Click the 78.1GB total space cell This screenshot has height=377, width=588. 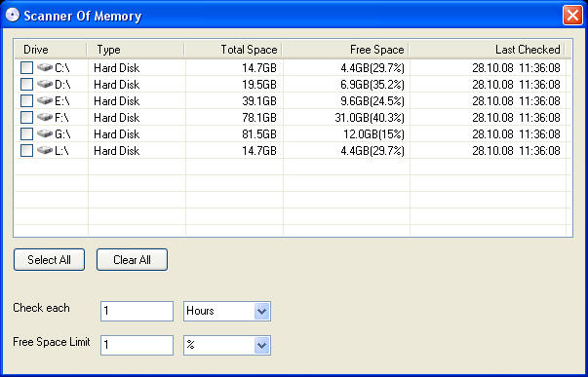tap(259, 118)
